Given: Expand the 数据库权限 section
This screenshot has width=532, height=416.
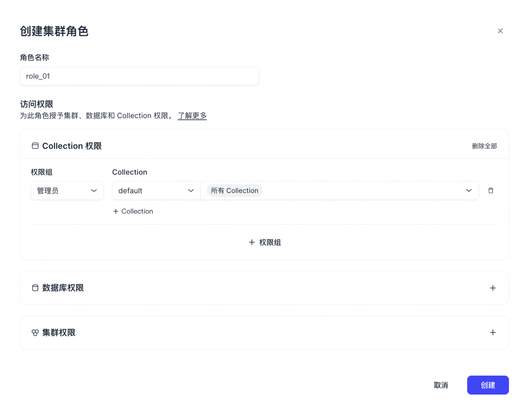Looking at the screenshot, I should 493,288.
